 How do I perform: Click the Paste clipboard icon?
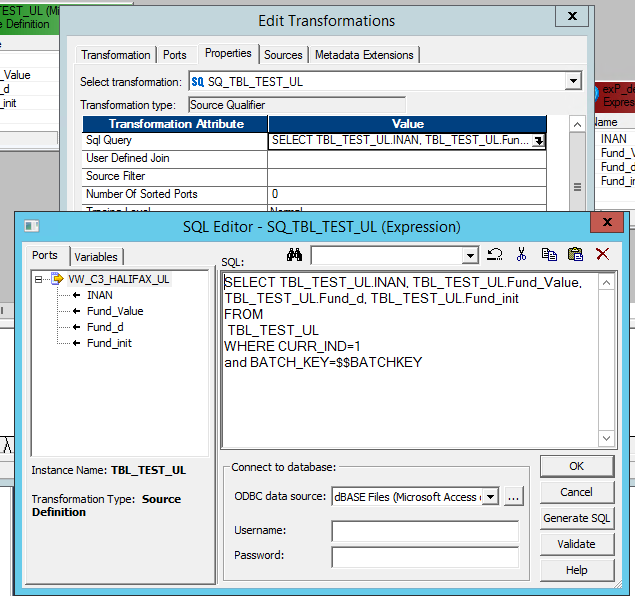pos(575,254)
